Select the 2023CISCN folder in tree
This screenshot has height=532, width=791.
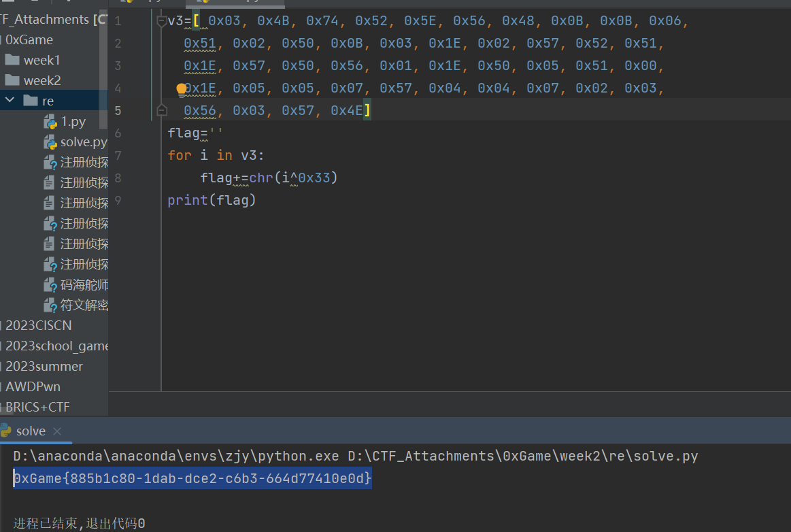[x=38, y=325]
